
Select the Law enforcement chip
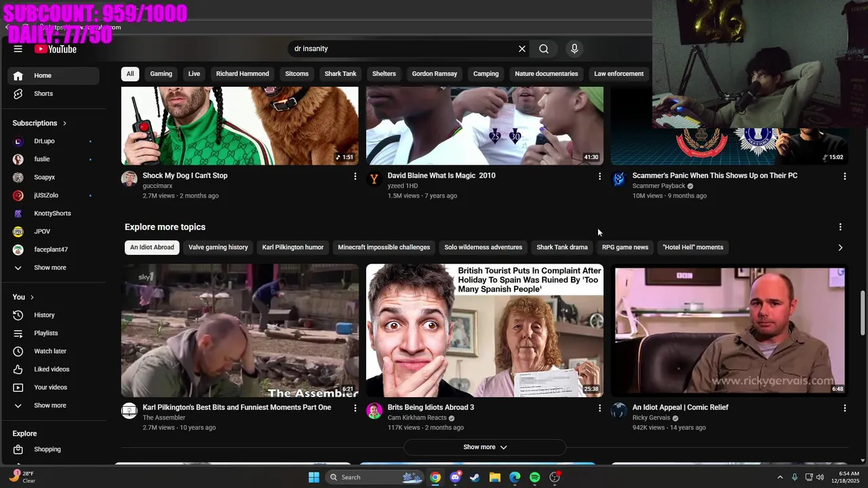[x=618, y=74]
